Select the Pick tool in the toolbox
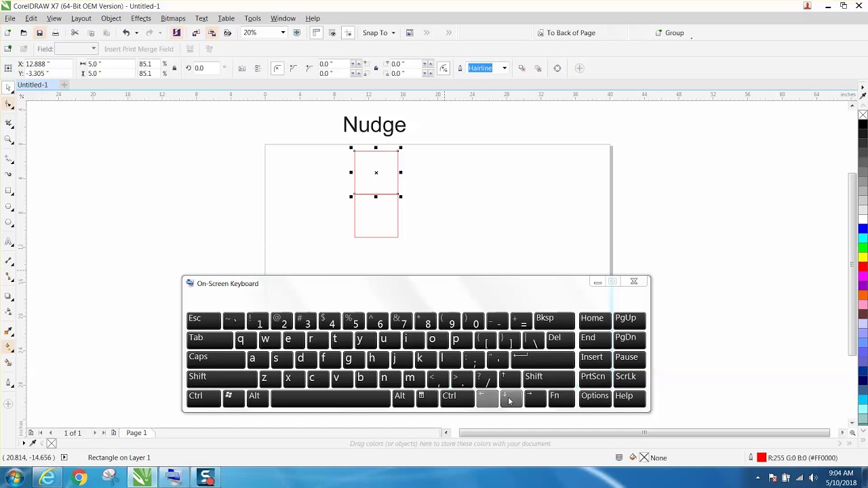Viewport: 868px width, 488px height. pyautogui.click(x=8, y=88)
